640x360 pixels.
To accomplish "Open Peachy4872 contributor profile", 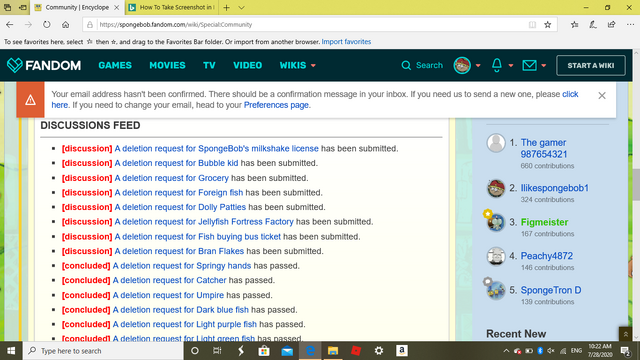I will 547,256.
